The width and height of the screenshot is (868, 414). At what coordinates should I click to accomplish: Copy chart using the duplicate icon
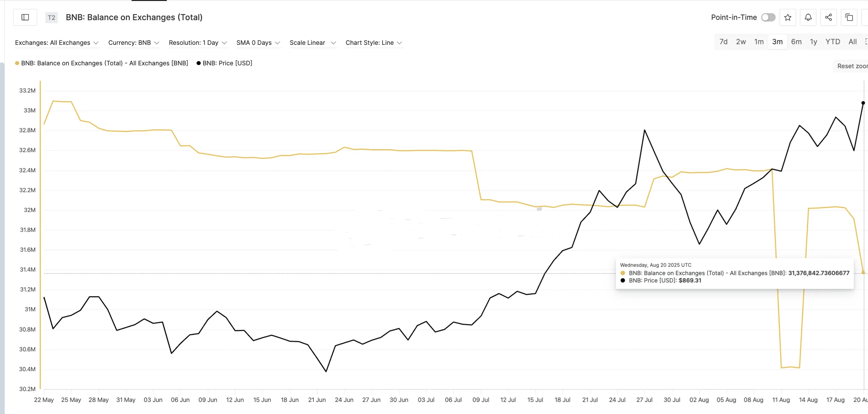pyautogui.click(x=849, y=17)
